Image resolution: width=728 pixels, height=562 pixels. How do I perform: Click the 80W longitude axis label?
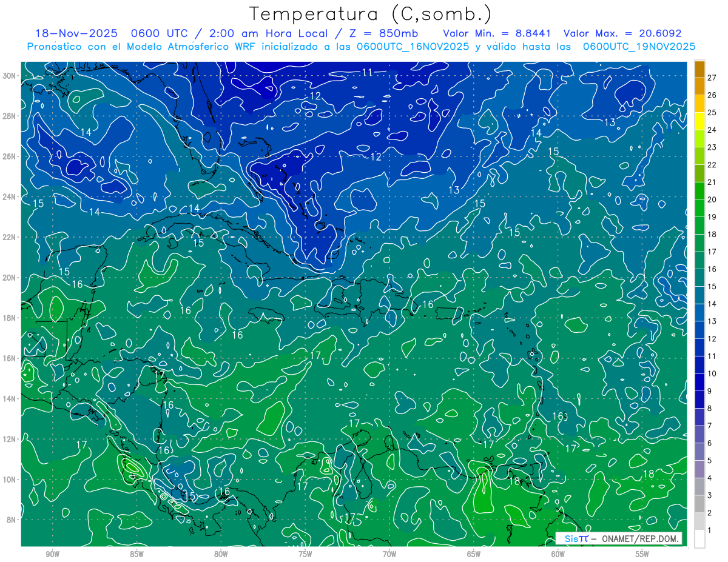point(221,554)
